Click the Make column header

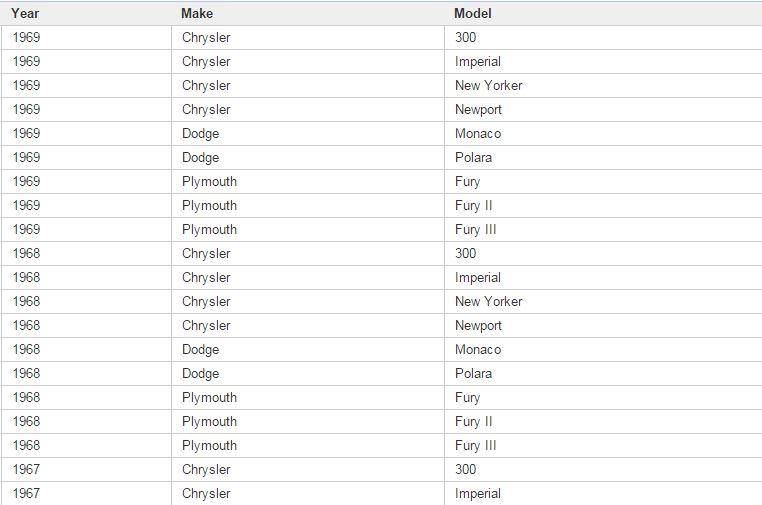click(308, 13)
